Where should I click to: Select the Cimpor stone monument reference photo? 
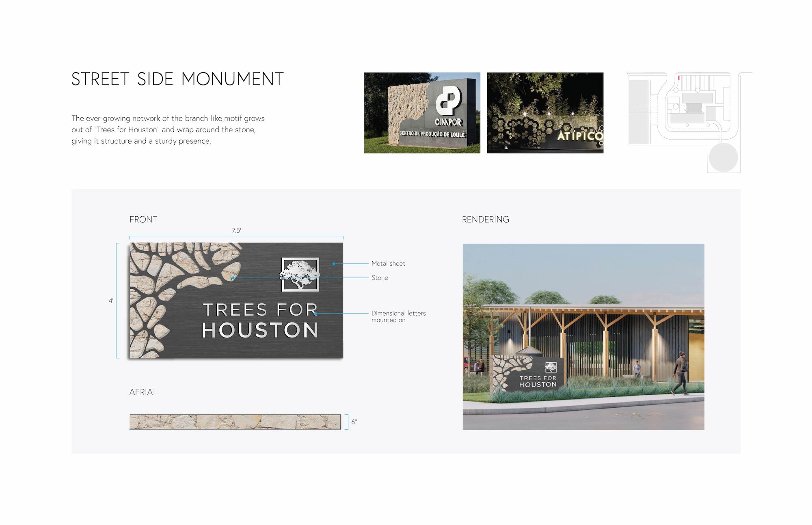[x=422, y=113]
